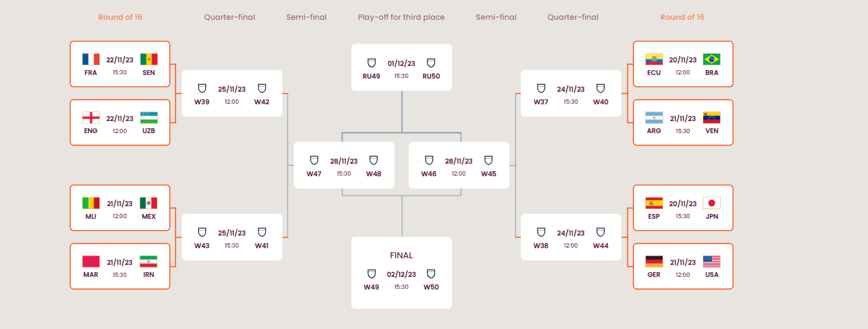Select the right Quarter-final heading
The height and width of the screenshot is (329, 868).
click(x=573, y=17)
